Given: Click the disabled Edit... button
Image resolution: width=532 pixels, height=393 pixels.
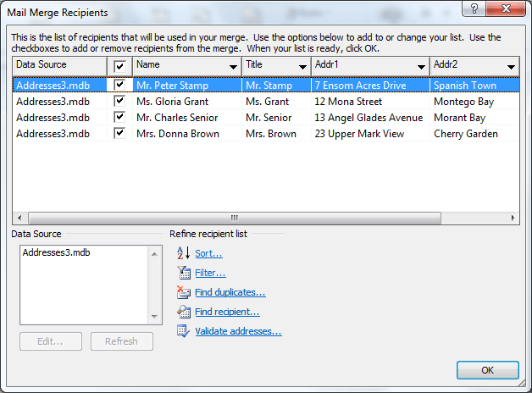Looking at the screenshot, I should [51, 341].
